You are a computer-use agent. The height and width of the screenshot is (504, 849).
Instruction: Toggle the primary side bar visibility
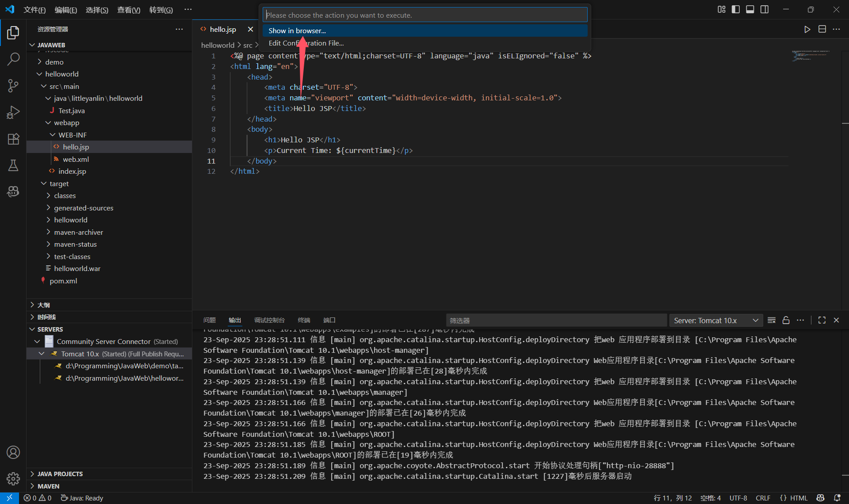(736, 9)
